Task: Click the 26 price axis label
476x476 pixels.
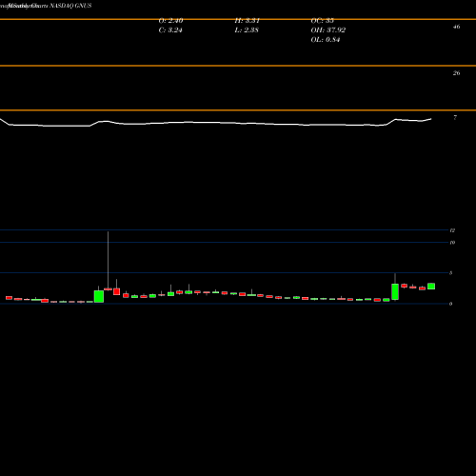Action: pos(456,73)
